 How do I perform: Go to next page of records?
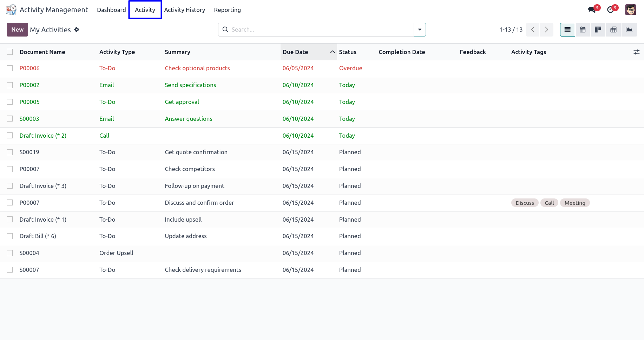[546, 30]
